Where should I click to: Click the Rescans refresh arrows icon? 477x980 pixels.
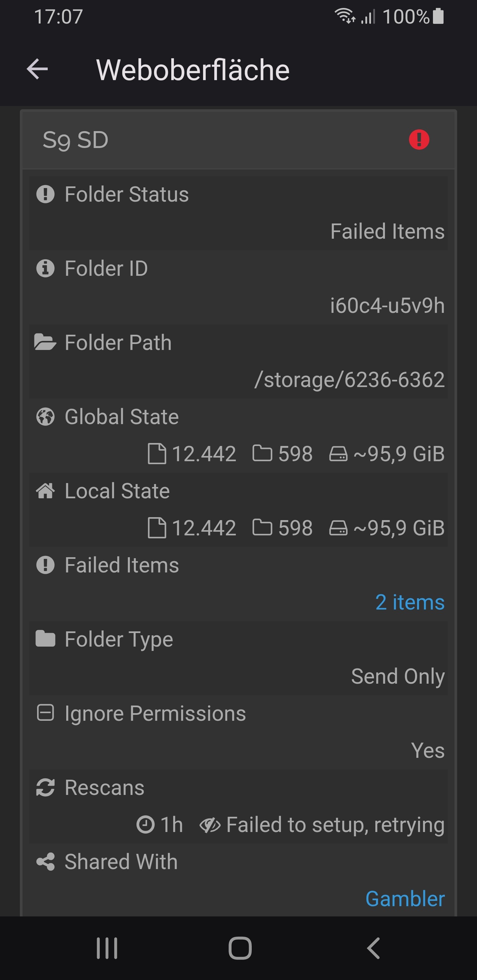tap(45, 787)
